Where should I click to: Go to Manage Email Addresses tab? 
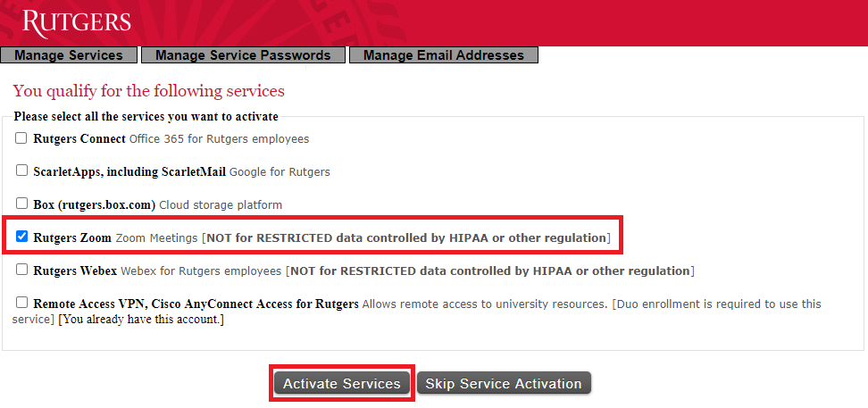(443, 55)
